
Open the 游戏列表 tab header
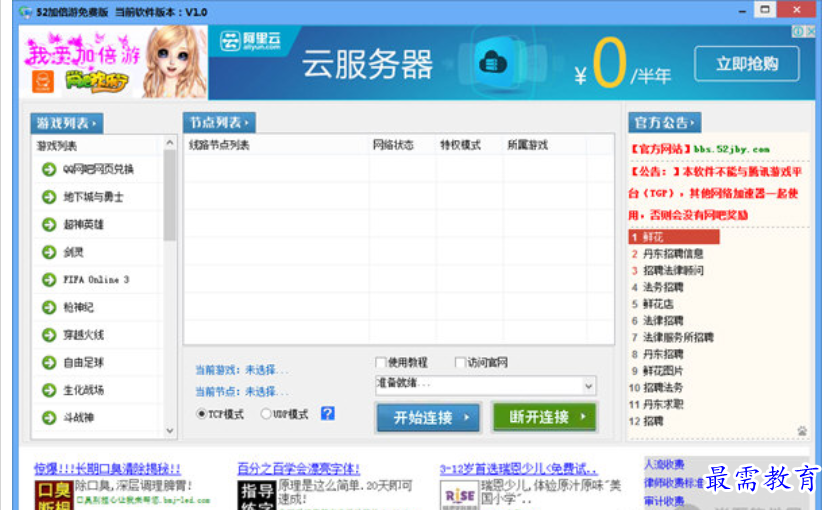66,123
